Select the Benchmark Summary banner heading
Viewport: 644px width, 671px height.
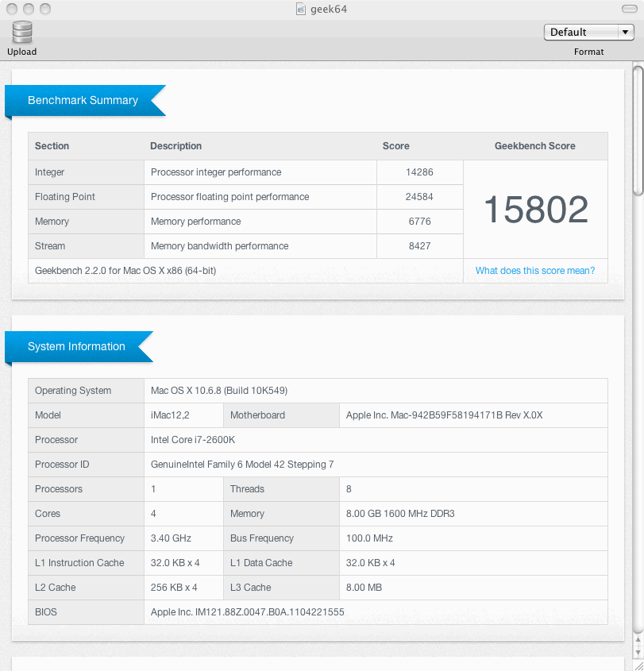click(x=83, y=100)
